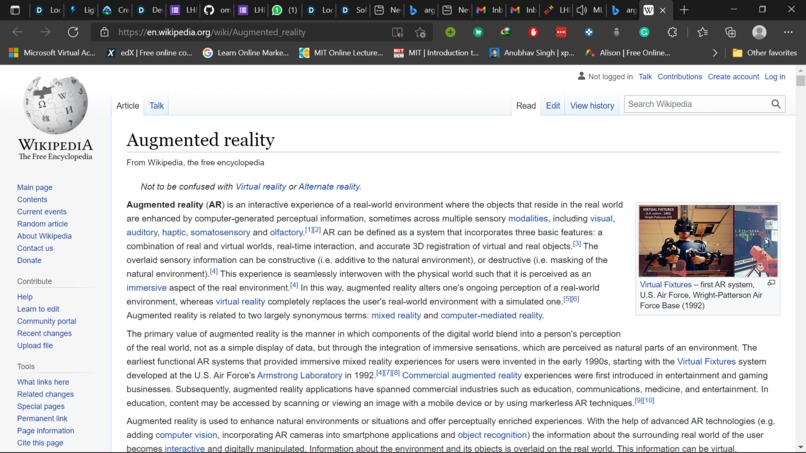Open the Favorites list icon
Image resolution: width=806 pixels, height=453 pixels.
click(702, 32)
